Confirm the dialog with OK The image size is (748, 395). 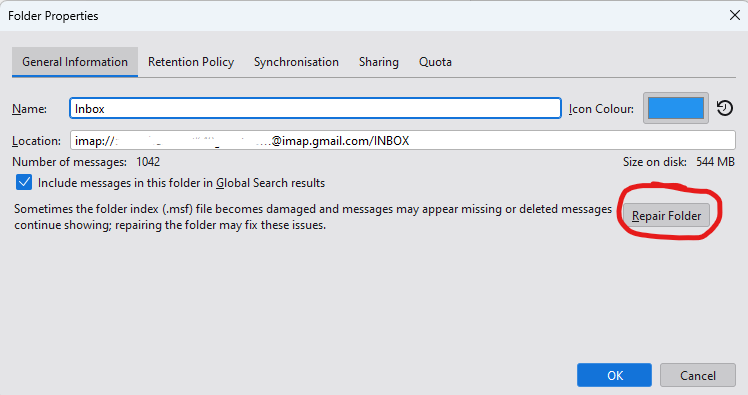[614, 375]
